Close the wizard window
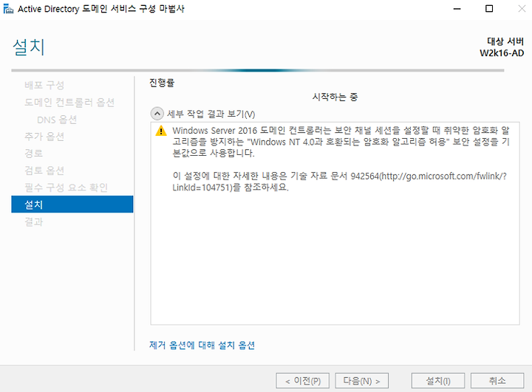This screenshot has height=392, width=532. coord(522,9)
